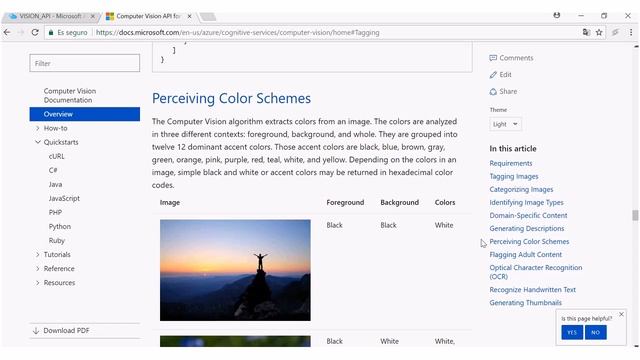Open the PHP quickstart

pyautogui.click(x=56, y=212)
